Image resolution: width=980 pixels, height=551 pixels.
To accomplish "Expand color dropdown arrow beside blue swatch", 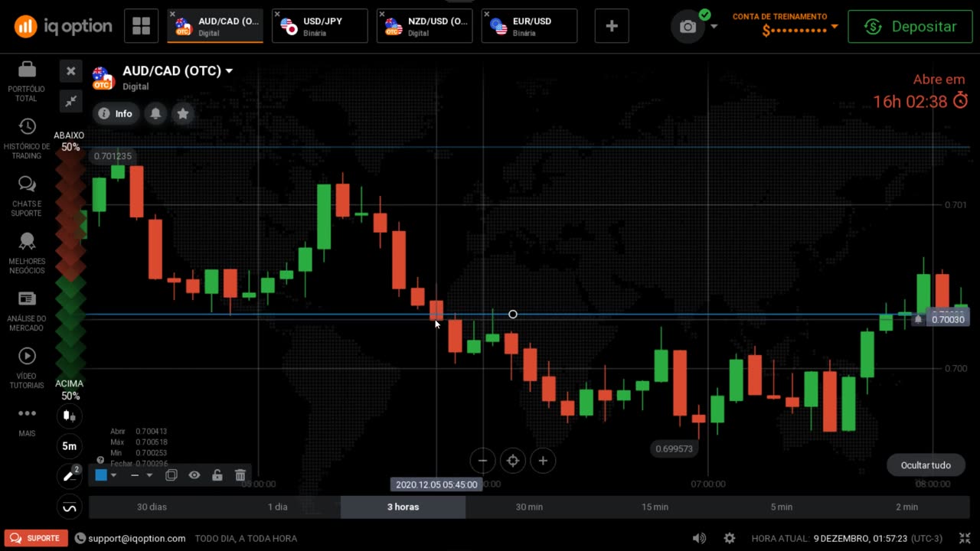I will click(x=113, y=475).
